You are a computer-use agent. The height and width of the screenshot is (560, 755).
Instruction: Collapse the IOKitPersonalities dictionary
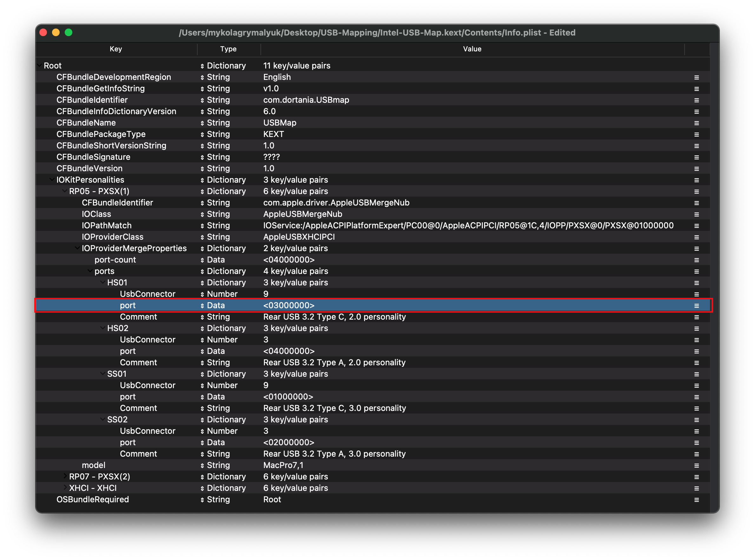point(52,179)
